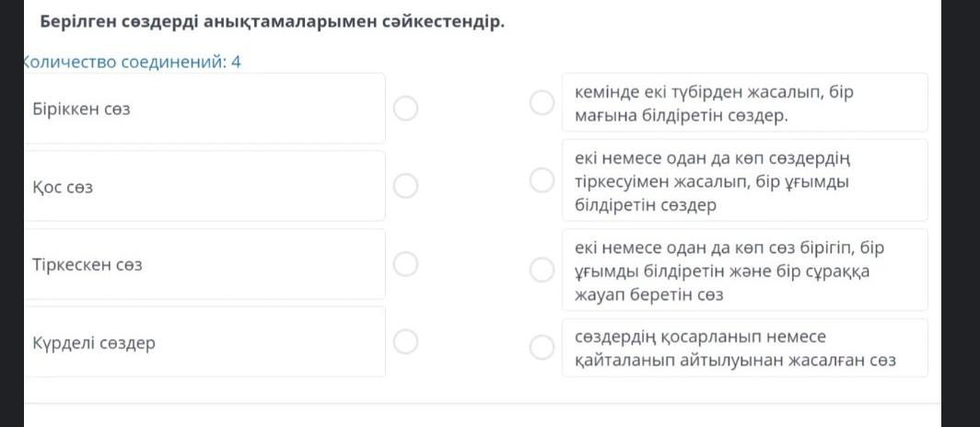
Task: Click the Тіркескен сөз term card
Action: pyautogui.click(x=203, y=264)
